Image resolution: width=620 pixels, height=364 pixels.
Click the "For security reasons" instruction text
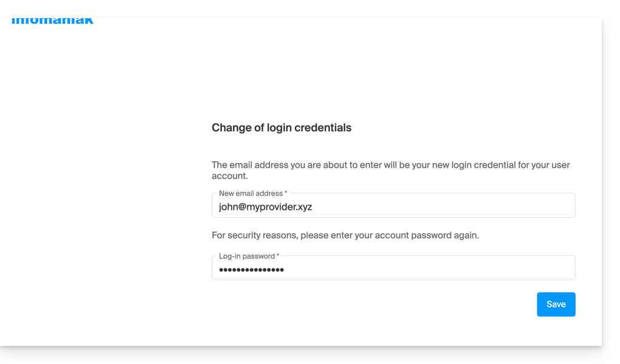click(x=345, y=235)
